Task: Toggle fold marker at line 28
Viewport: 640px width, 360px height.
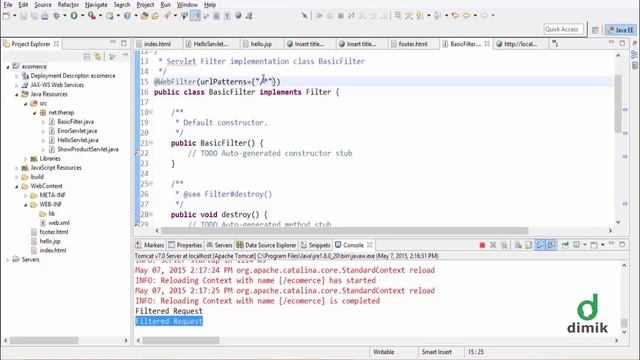Action: click(151, 214)
